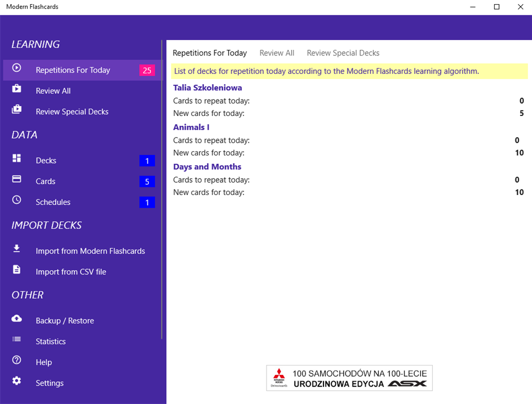Click the Statistics list icon
Image resolution: width=532 pixels, height=404 pixels.
[16, 339]
